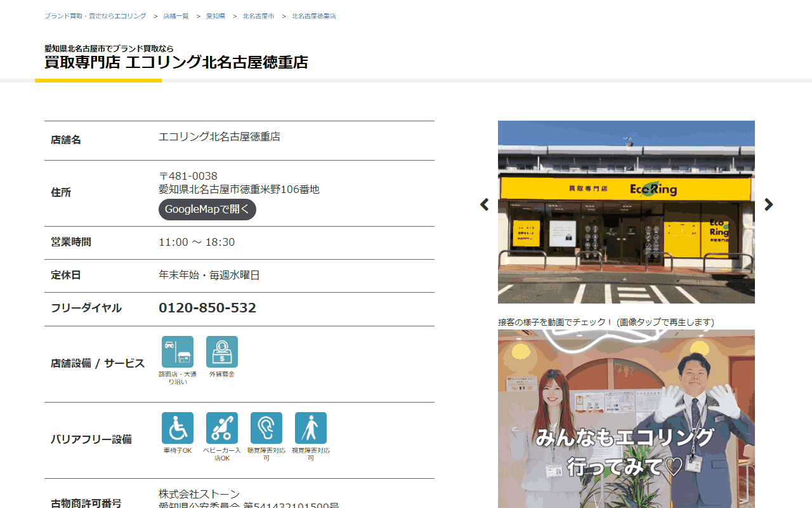Image resolution: width=812 pixels, height=508 pixels.
Task: Click closed days 年末年始・毎週水曜日
Action: [x=209, y=275]
